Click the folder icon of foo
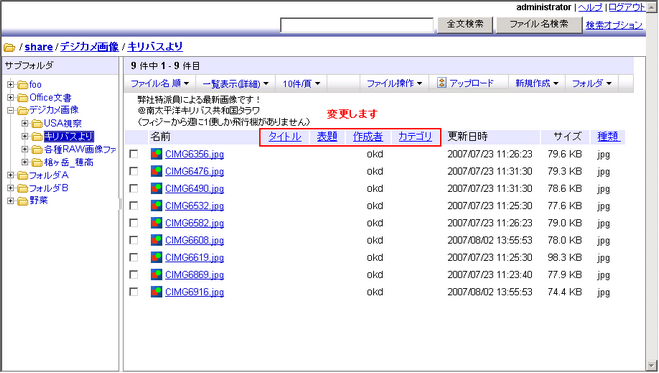This screenshot has height=373, width=659. 23,85
